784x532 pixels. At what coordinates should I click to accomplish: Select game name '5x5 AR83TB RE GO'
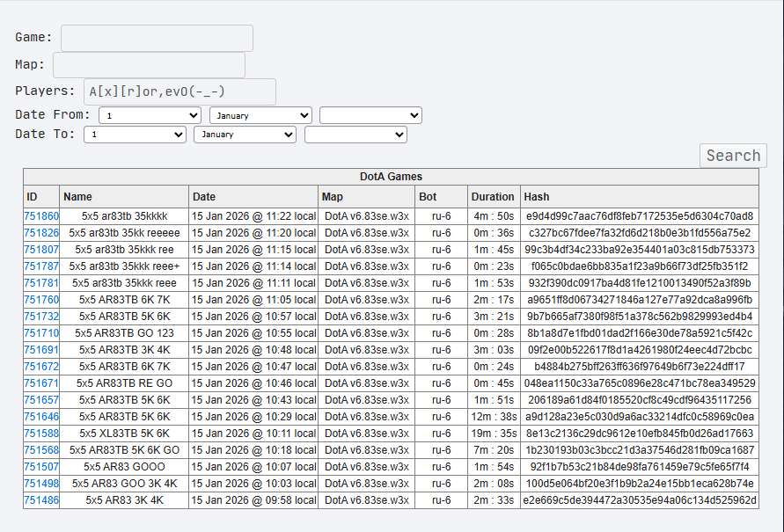(x=124, y=383)
